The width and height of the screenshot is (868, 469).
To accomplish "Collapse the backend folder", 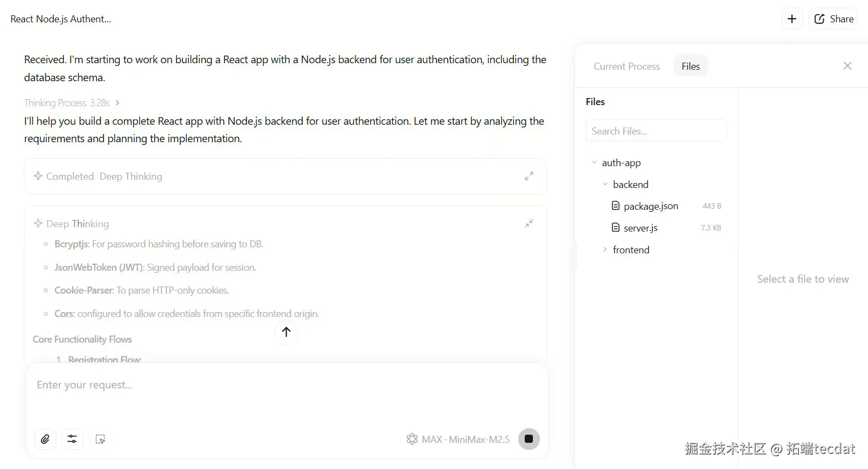I will [x=605, y=184].
